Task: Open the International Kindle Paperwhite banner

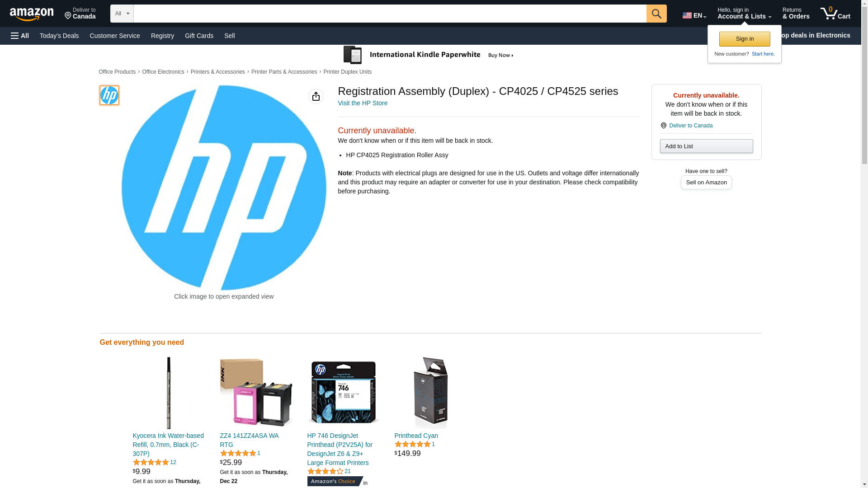Action: tap(429, 55)
